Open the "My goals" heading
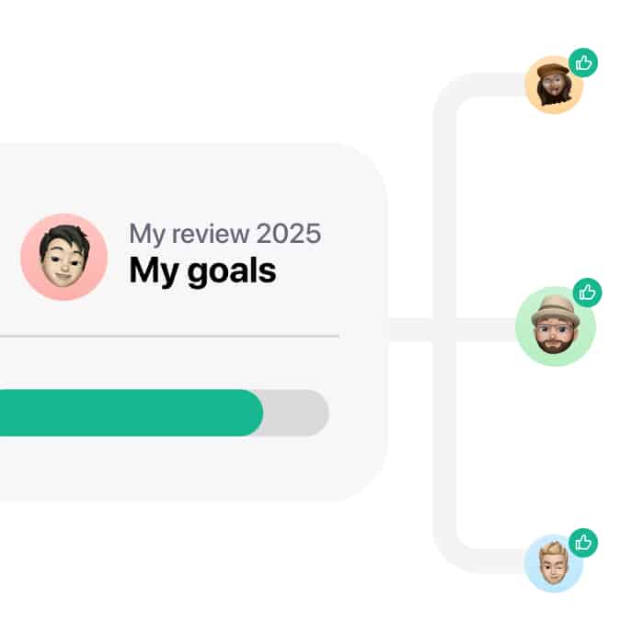644x644 pixels. point(202,270)
